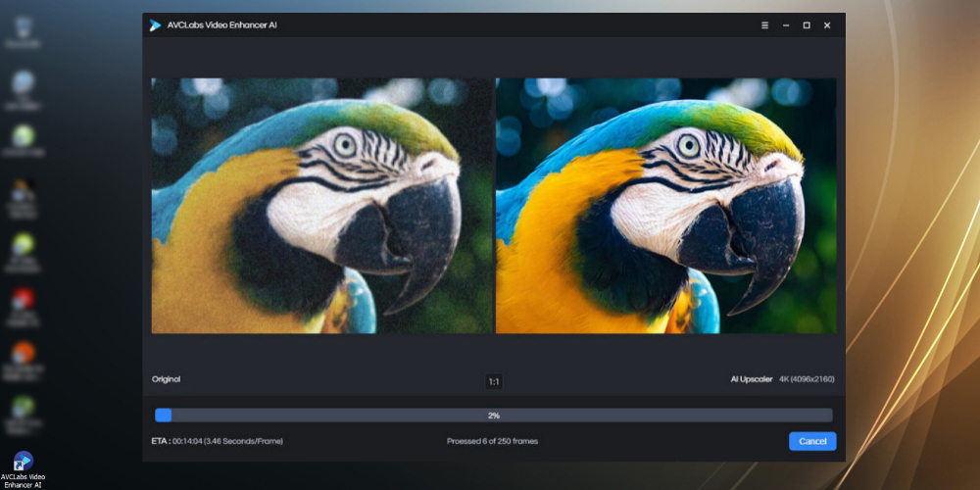Click the original parrot preview image
980x490 pixels.
pyautogui.click(x=321, y=206)
